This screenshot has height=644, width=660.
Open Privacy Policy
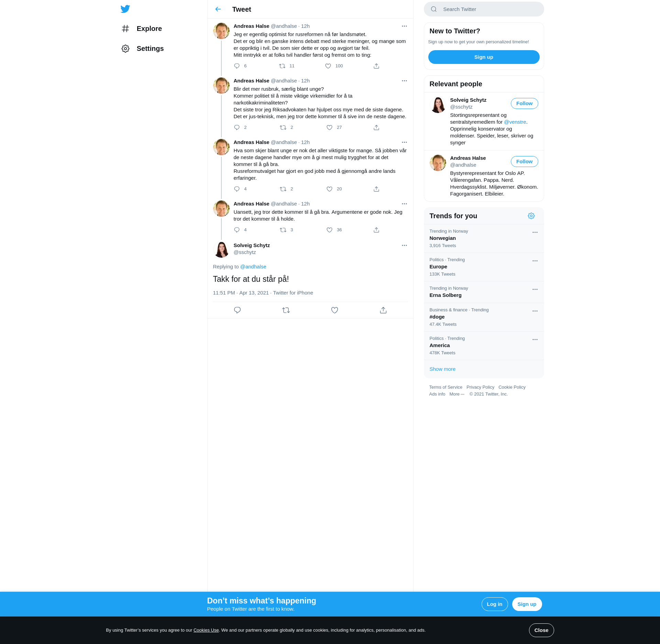tap(480, 387)
